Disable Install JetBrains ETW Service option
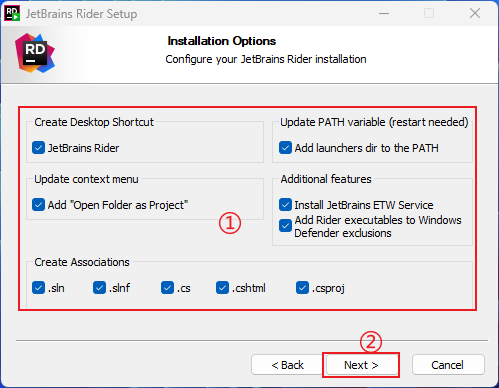499x388 pixels. tap(285, 205)
